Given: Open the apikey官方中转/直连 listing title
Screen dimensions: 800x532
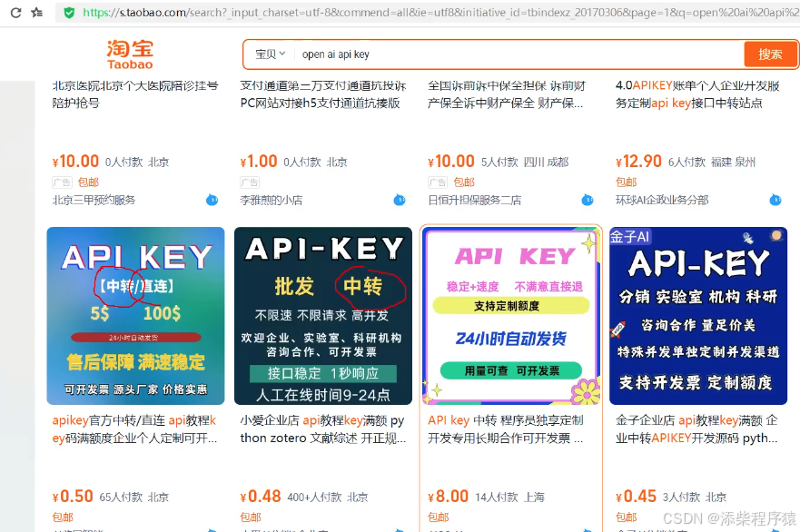Looking at the screenshot, I should (134, 429).
